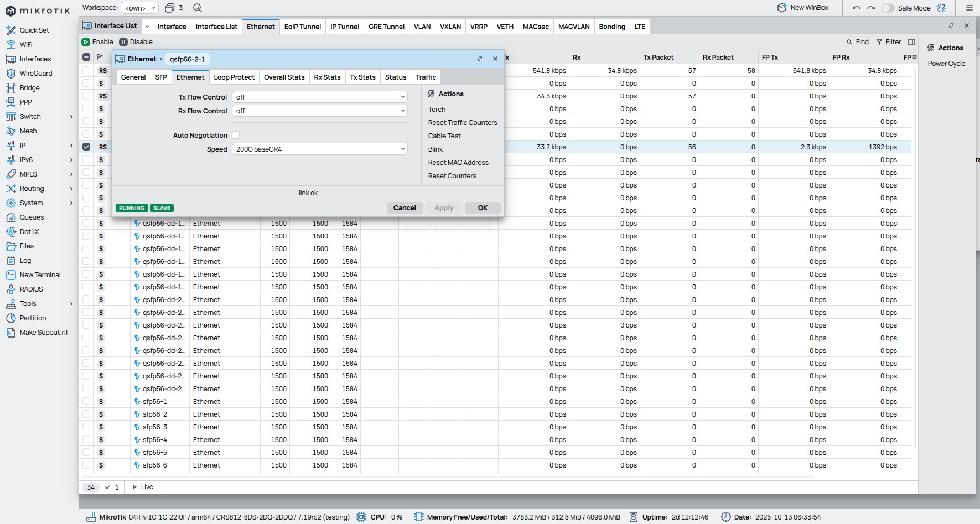Open the hamburger menu at top right
Image resolution: width=980 pixels, height=524 pixels.
click(969, 8)
